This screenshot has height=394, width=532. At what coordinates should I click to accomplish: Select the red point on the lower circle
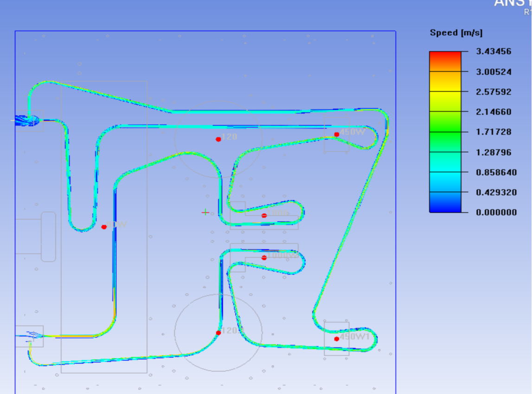(x=218, y=333)
